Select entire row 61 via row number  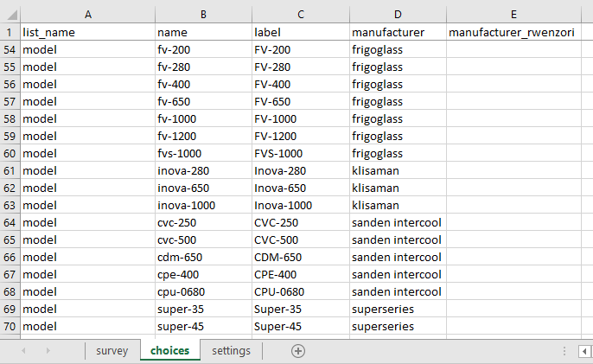tap(10, 170)
